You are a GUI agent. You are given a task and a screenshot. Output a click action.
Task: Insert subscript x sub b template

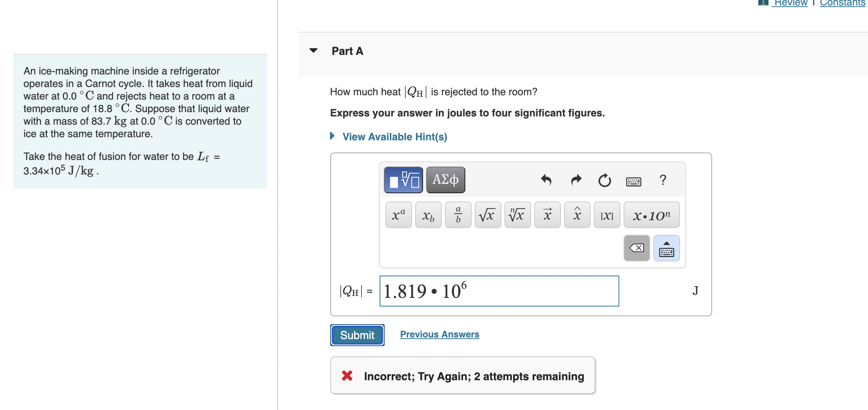(428, 215)
